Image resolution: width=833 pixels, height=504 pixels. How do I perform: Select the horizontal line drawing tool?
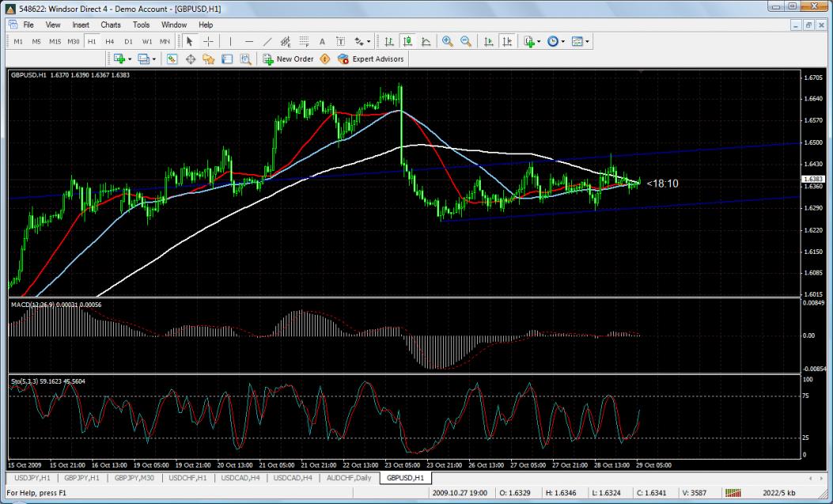(249, 41)
